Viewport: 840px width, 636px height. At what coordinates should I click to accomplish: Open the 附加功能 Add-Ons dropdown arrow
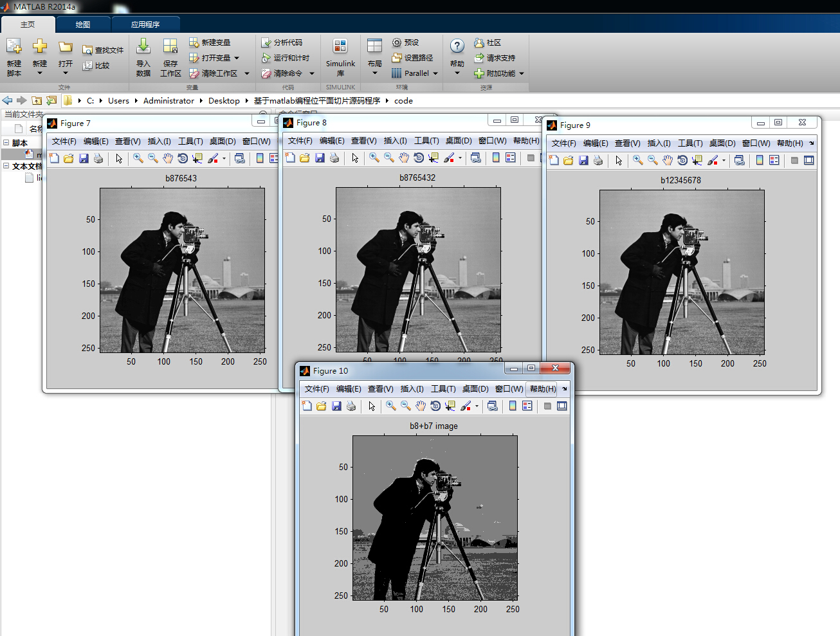[522, 73]
